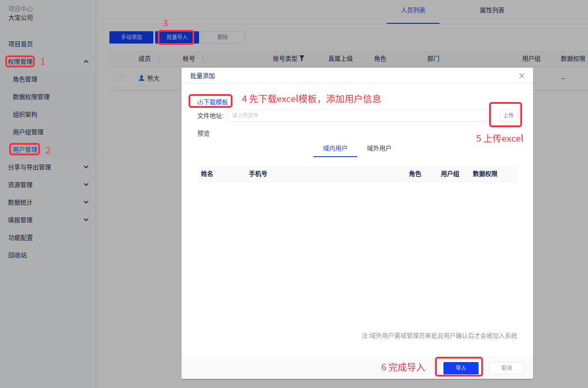Viewport: 588px width, 388px height.
Task: Expand the 资源管理 section
Action: tap(86, 185)
